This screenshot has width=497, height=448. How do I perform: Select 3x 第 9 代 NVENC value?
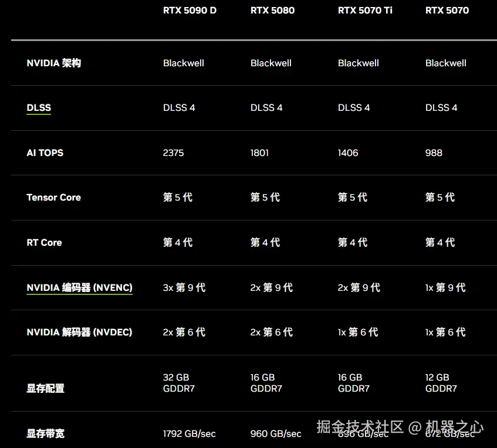click(x=184, y=288)
